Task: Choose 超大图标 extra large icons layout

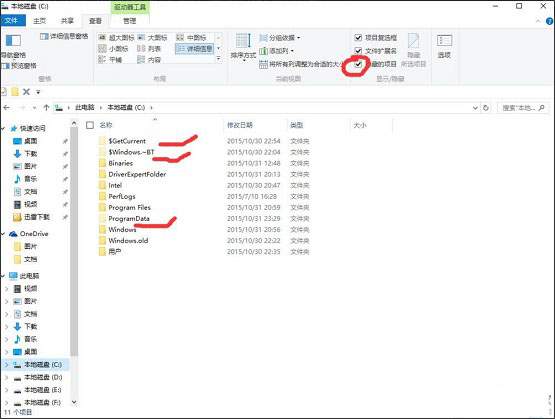Action: pos(116,38)
